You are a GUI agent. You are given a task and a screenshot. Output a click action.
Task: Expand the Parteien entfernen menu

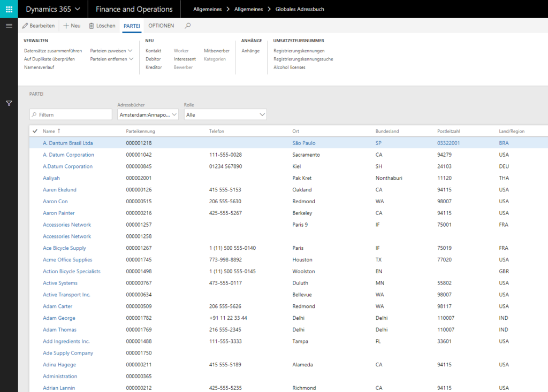pos(111,59)
